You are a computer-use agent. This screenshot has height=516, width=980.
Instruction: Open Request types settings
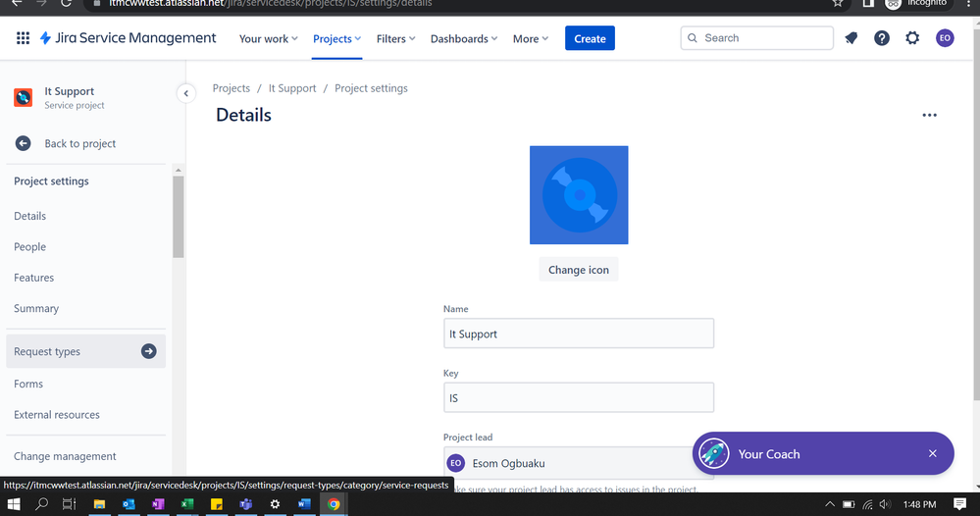point(85,351)
